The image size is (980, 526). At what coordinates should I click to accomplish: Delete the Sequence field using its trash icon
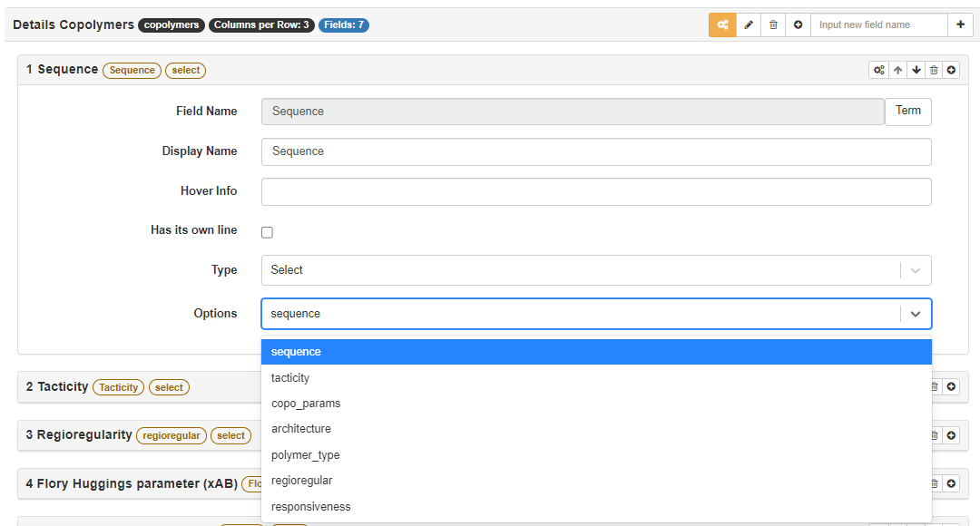pyautogui.click(x=933, y=70)
